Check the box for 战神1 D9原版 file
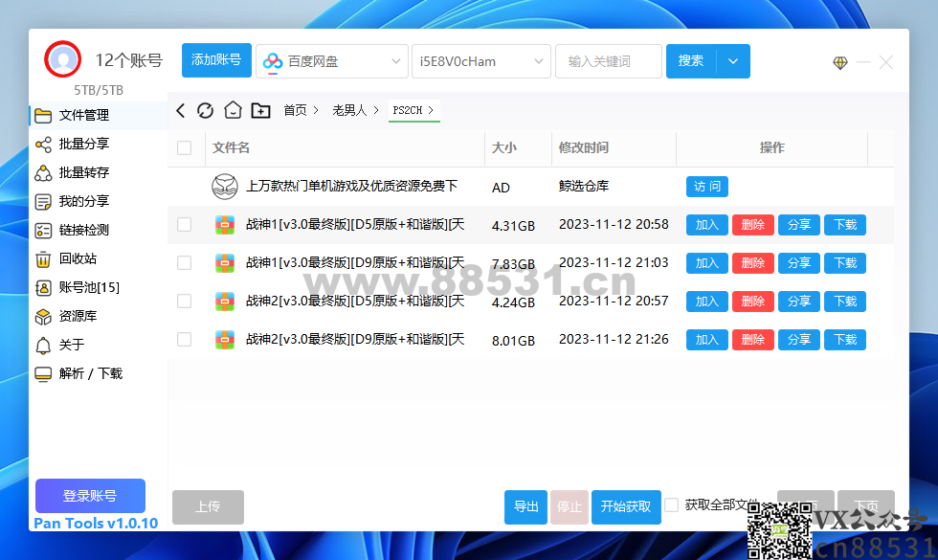This screenshot has height=560, width=938. 184,262
